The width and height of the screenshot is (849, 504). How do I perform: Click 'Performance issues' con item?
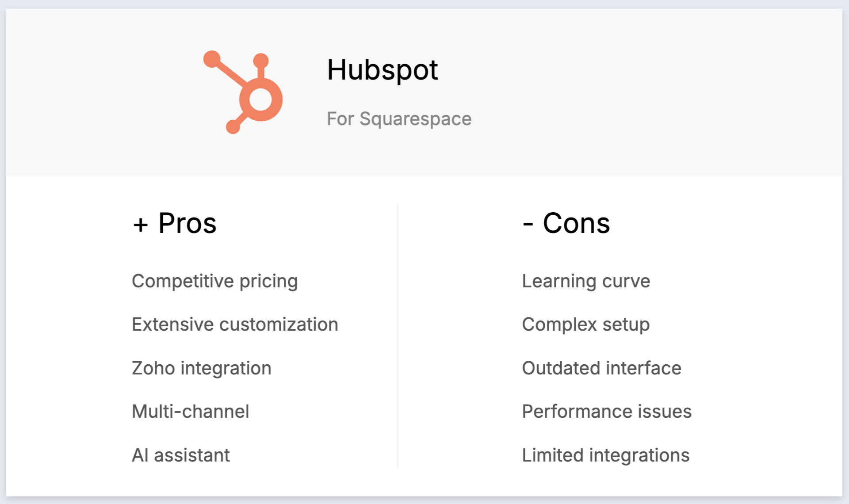tap(607, 412)
